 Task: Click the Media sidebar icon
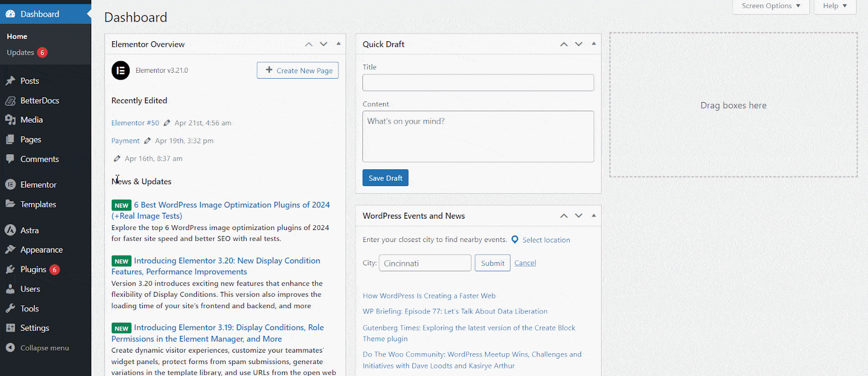pyautogui.click(x=10, y=120)
